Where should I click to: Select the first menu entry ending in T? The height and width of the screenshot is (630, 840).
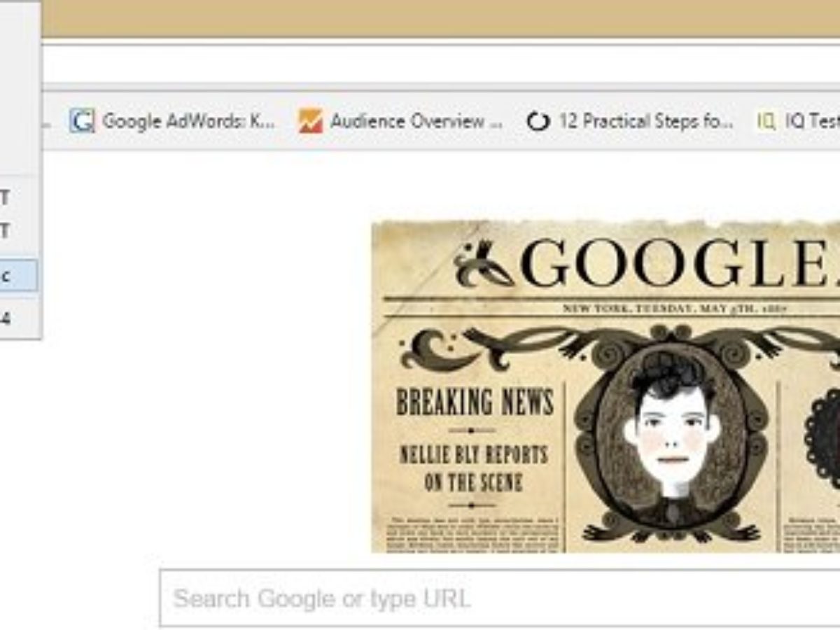19,199
